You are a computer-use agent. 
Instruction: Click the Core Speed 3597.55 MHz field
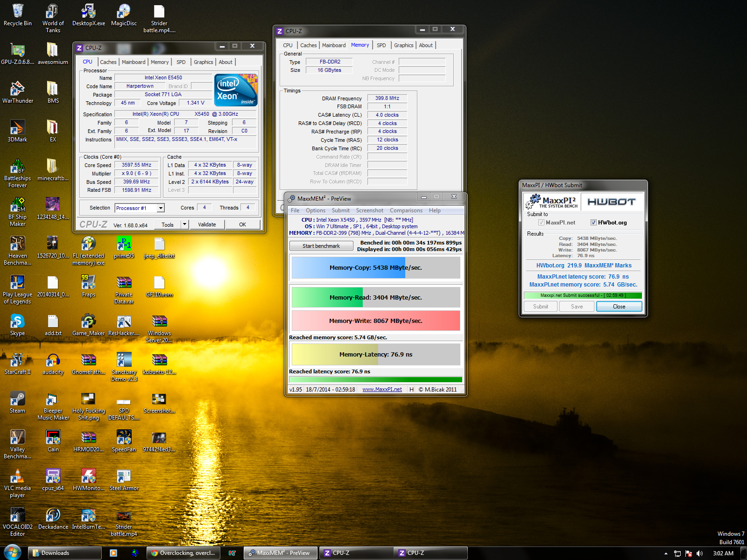tap(137, 165)
